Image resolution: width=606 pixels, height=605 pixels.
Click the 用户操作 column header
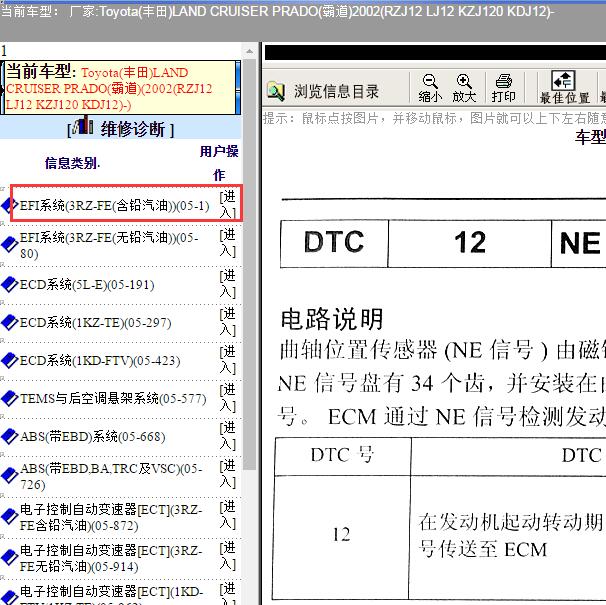click(219, 163)
